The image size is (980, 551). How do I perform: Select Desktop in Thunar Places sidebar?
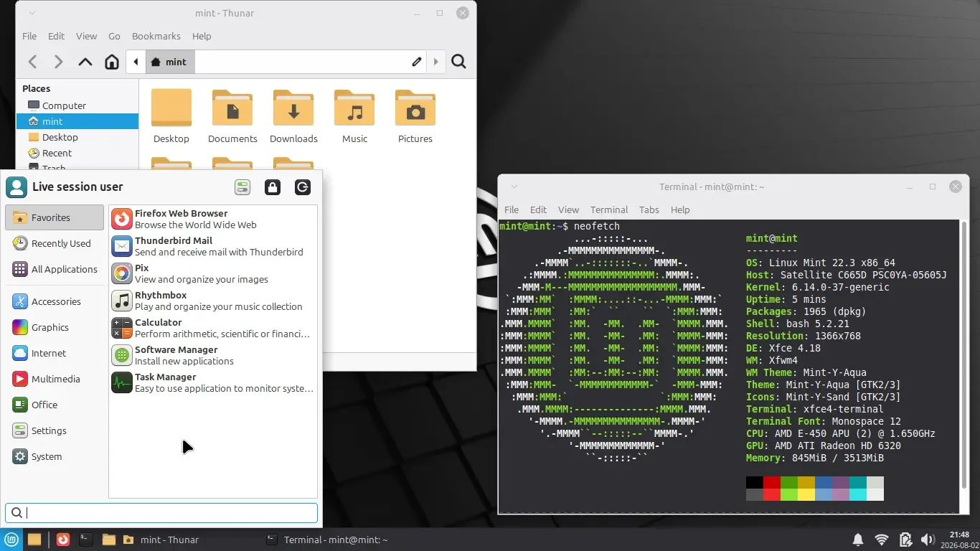77,137
